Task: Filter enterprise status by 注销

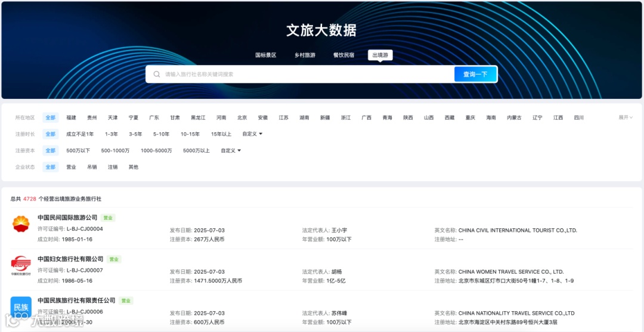Action: click(113, 167)
